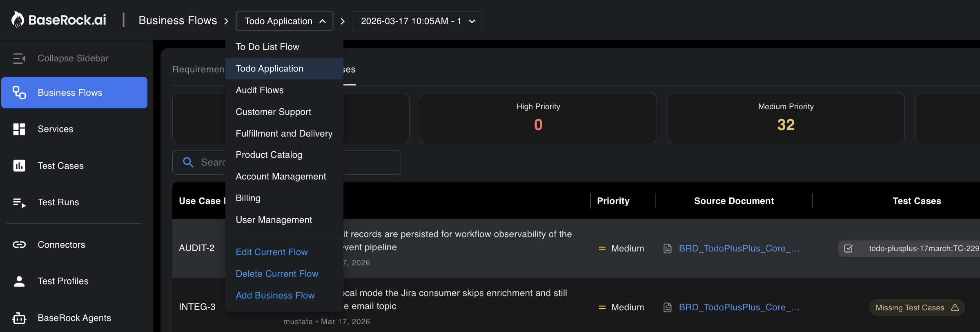This screenshot has width=980, height=332.
Task: Open Test Cases via its chart icon
Action: pyautogui.click(x=19, y=166)
